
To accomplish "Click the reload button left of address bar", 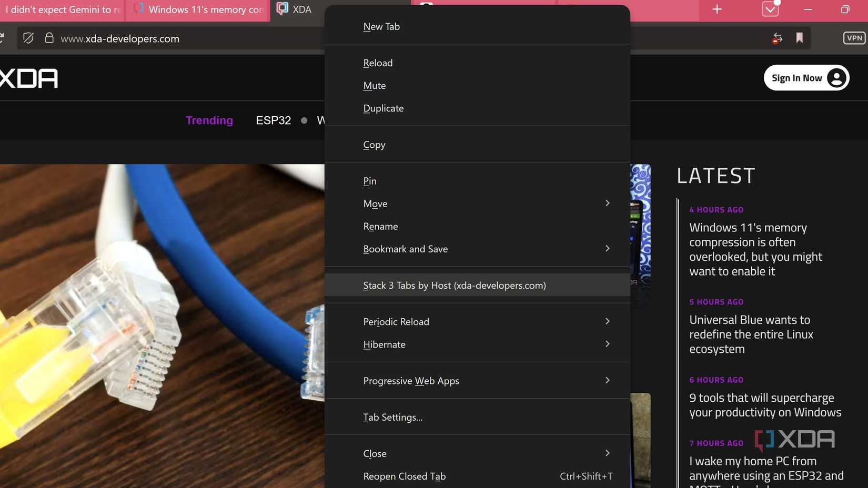I will (3, 38).
